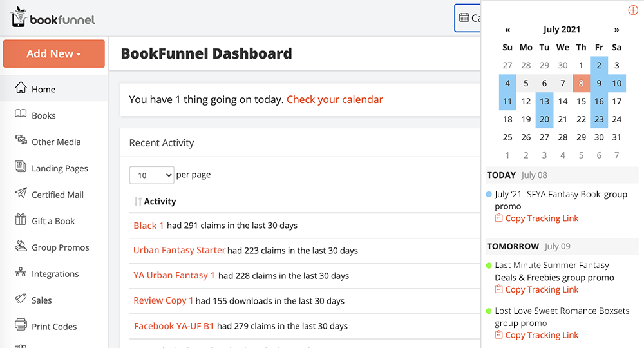Select July 11 on the calendar
Screen dimensions: 644x348
[507, 101]
